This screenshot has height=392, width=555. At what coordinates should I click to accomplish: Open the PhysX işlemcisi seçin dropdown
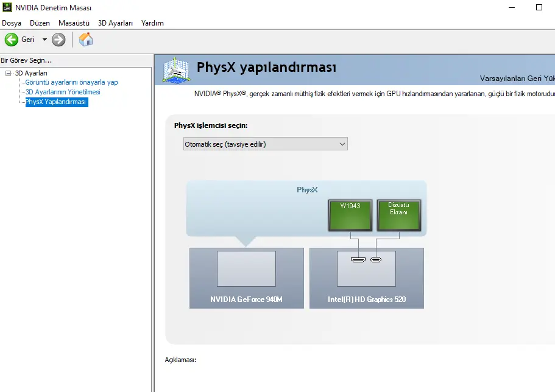[x=266, y=144]
